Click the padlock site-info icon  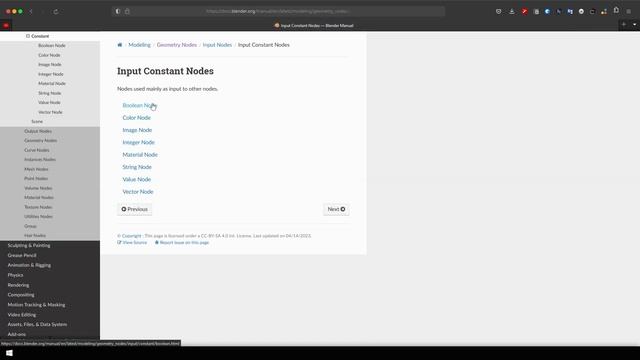(127, 11)
